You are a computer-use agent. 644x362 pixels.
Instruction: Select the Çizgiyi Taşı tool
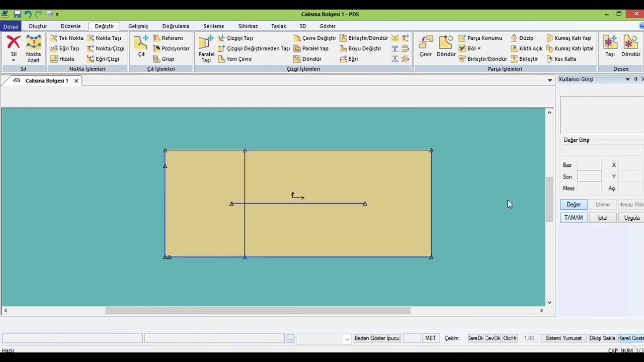[235, 38]
